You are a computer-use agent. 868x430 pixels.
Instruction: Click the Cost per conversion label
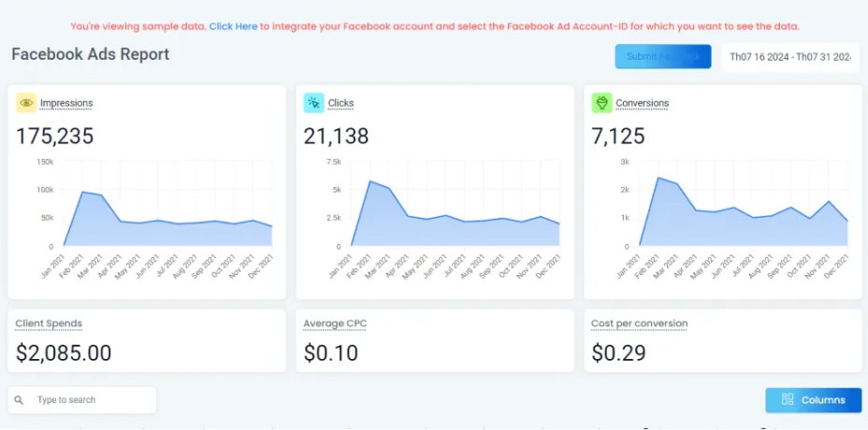pos(640,323)
